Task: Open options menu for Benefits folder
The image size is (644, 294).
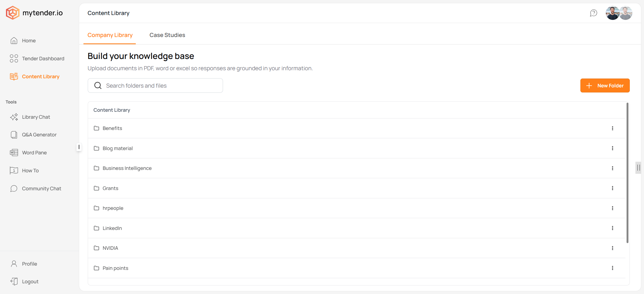Action: click(612, 128)
